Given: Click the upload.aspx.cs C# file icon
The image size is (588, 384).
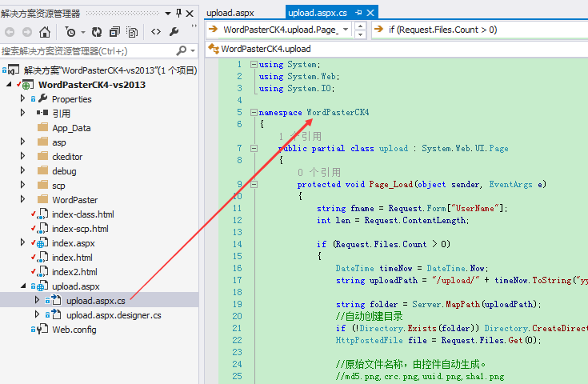Looking at the screenshot, I should [56, 300].
